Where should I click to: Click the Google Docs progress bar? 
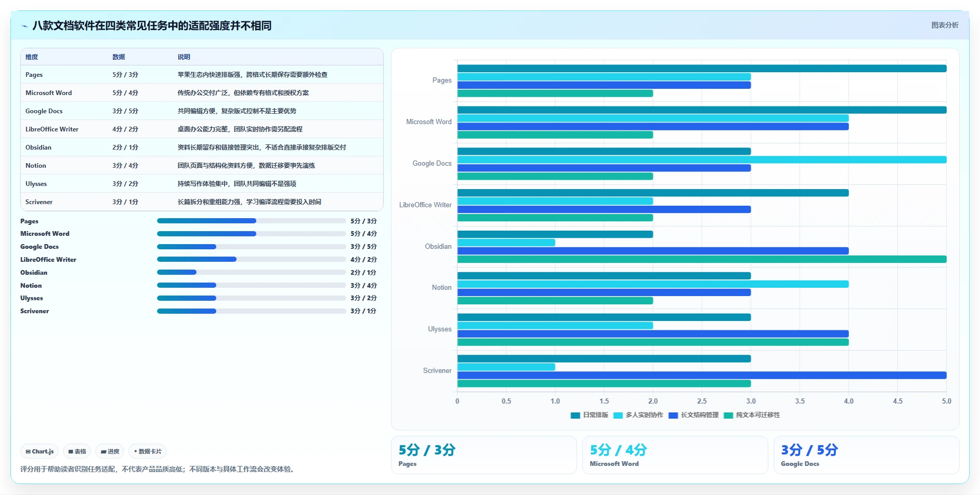pos(252,247)
